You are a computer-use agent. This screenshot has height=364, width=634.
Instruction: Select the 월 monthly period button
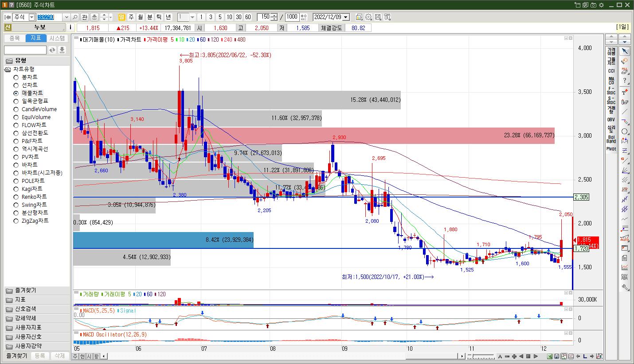pos(141,17)
